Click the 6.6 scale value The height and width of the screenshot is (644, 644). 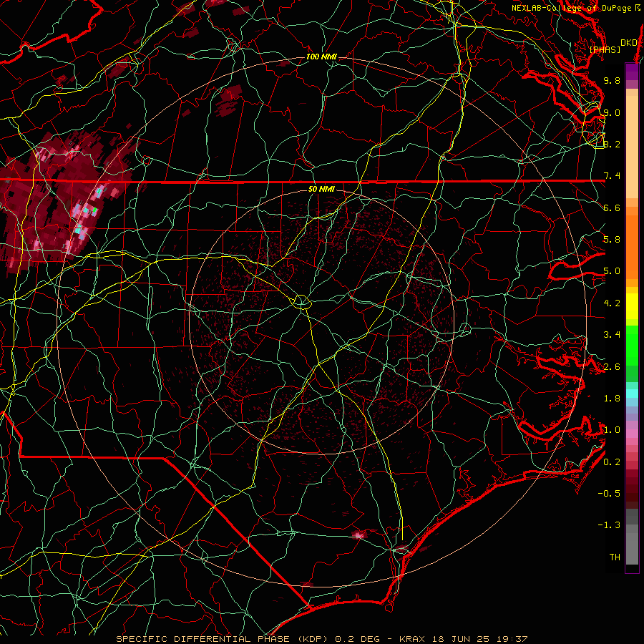pyautogui.click(x=612, y=208)
